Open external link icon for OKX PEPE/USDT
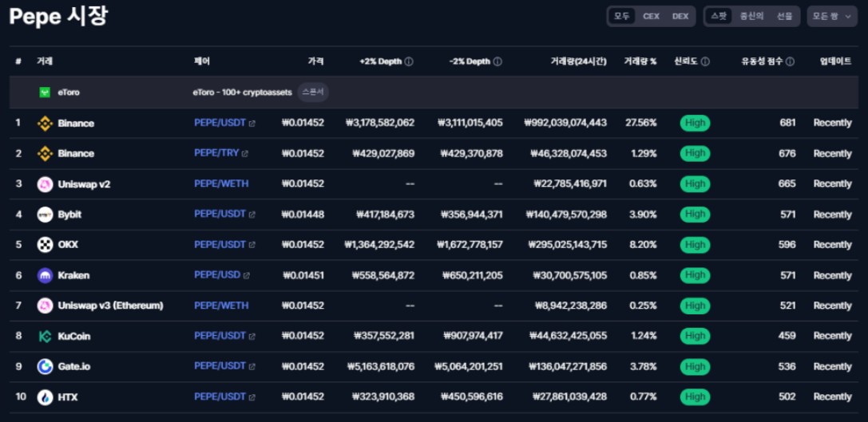Image resolution: width=868 pixels, height=422 pixels. click(252, 245)
